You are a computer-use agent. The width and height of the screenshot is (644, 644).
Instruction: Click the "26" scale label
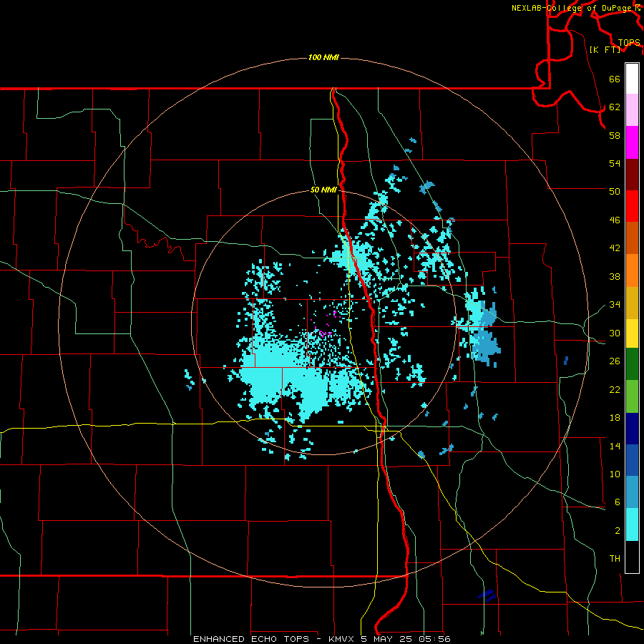[x=615, y=361]
